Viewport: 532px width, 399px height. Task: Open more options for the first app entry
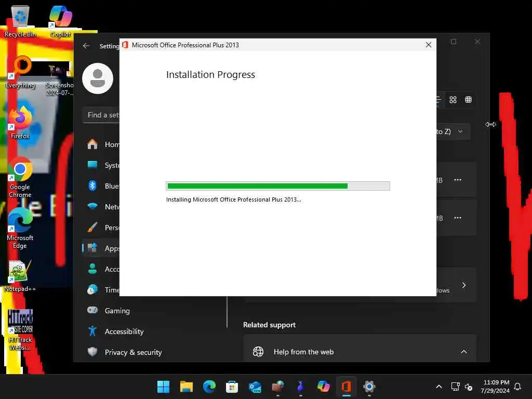pyautogui.click(x=458, y=180)
